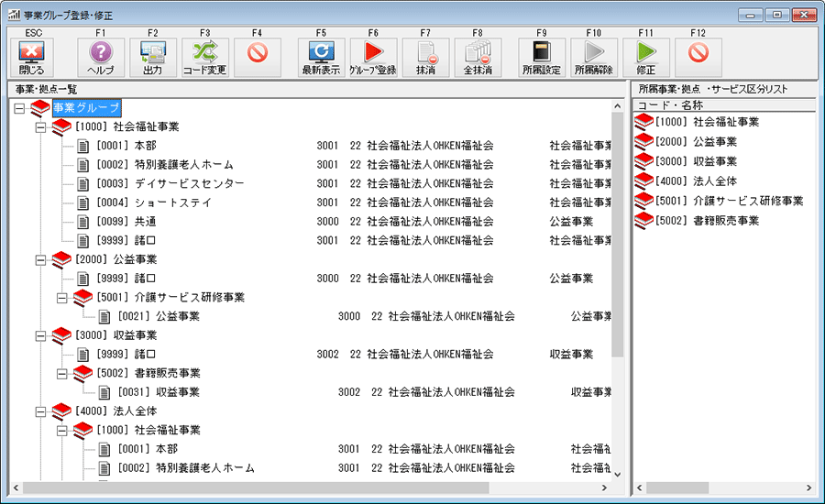Click 公益事業 value in [0099] 共通 row
825x504 pixels.
point(571,222)
